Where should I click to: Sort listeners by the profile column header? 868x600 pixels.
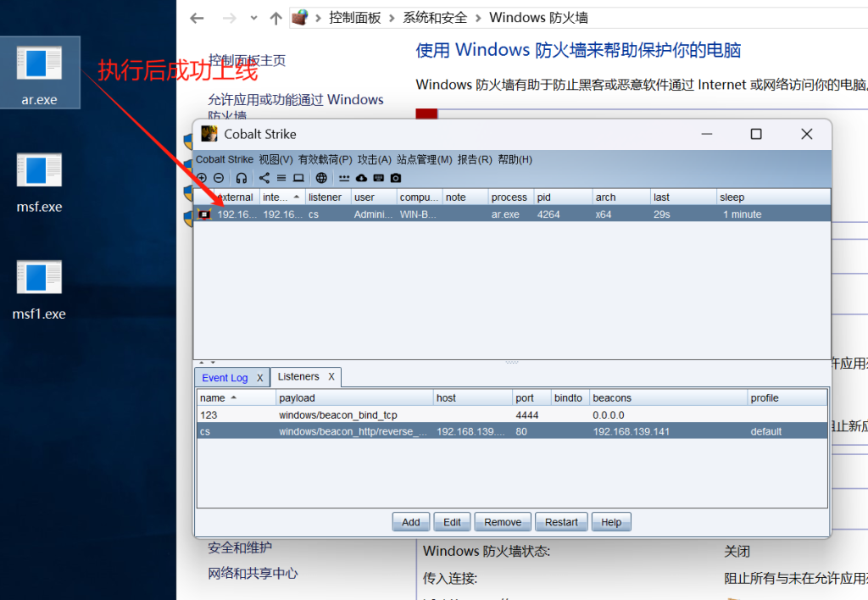point(787,398)
